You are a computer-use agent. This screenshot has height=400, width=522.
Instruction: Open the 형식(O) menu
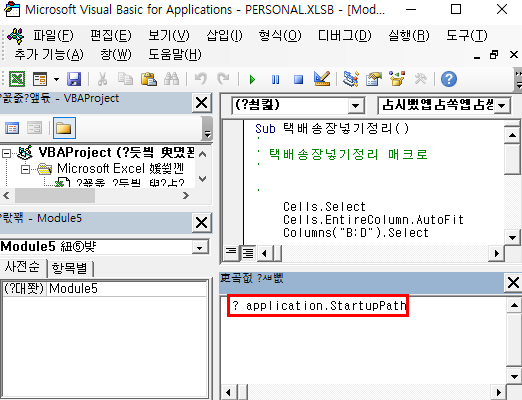(280, 35)
